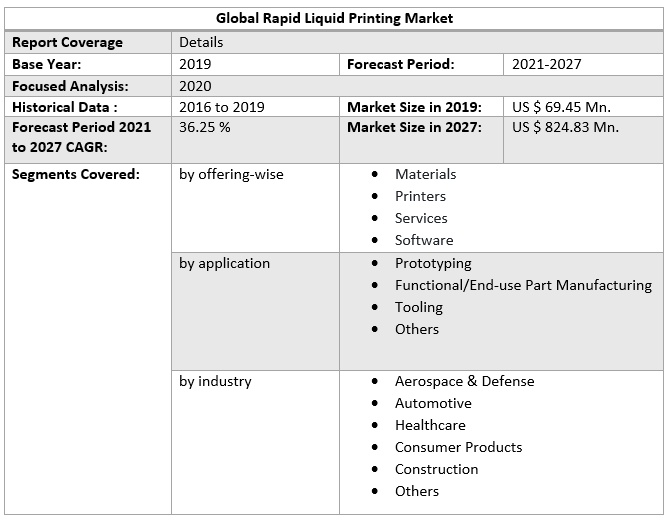Click the Prototyping bullet item
This screenshot has width=672, height=523.
433,263
